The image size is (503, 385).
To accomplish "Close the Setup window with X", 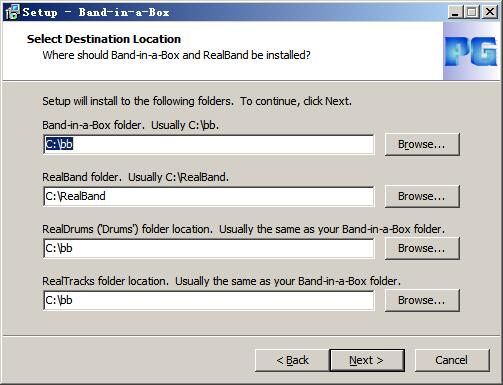I will 490,12.
